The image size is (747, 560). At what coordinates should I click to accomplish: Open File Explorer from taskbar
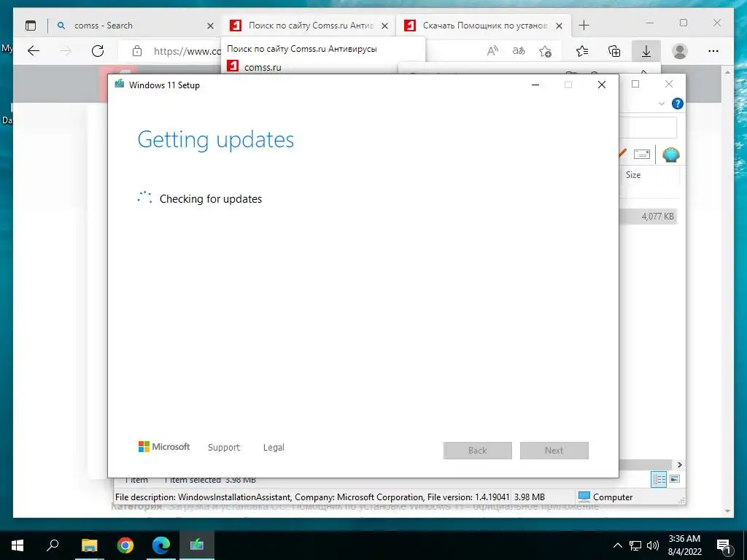click(x=90, y=545)
